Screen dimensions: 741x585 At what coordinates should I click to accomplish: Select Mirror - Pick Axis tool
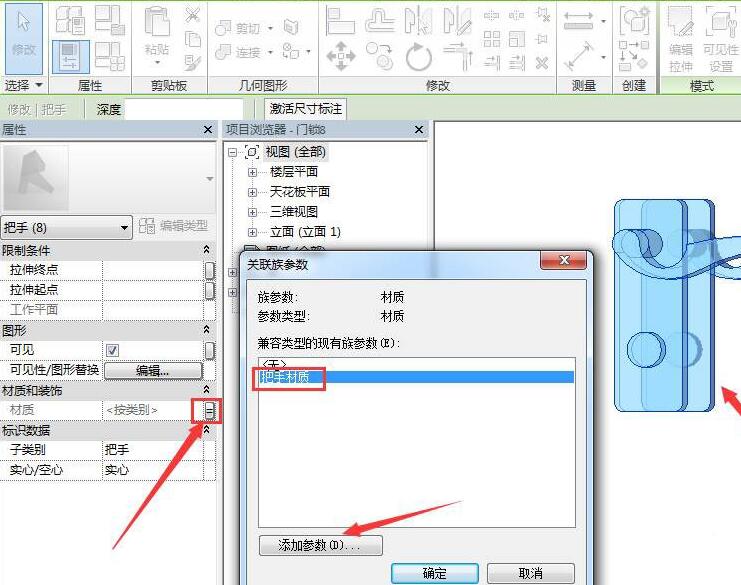419,21
